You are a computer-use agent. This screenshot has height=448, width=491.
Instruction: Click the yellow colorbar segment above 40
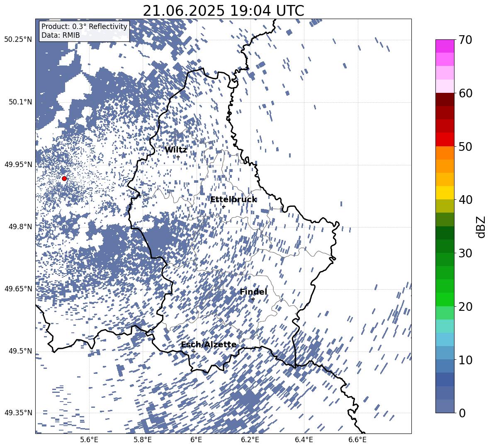(445, 193)
